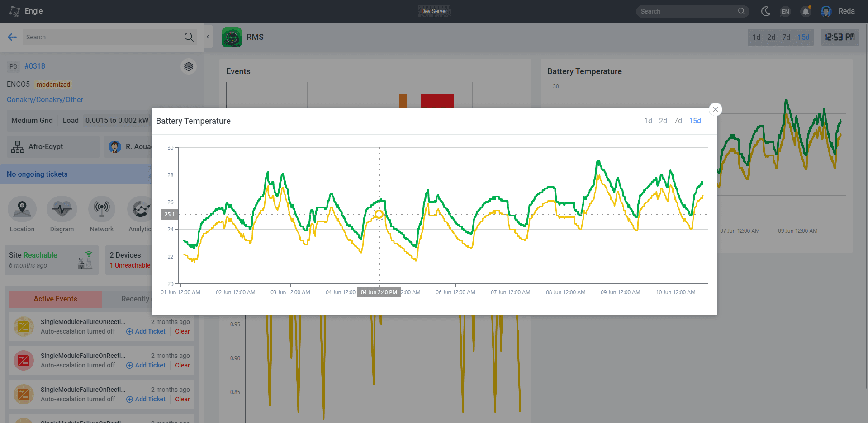
Task: Click the top bar Search field
Action: click(693, 11)
